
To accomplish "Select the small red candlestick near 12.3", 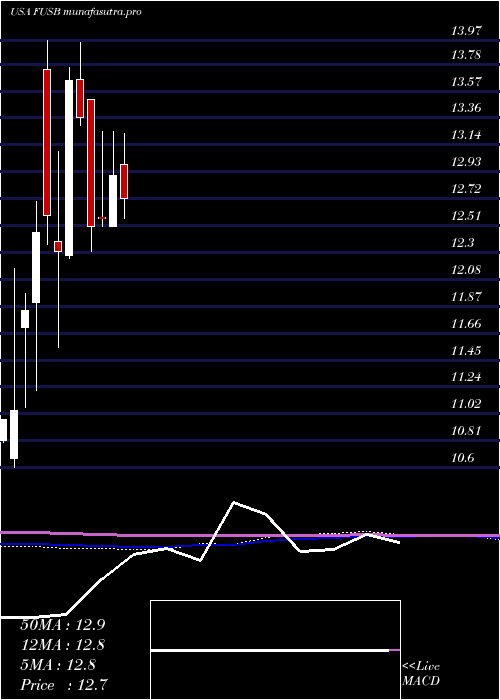I will tap(58, 246).
